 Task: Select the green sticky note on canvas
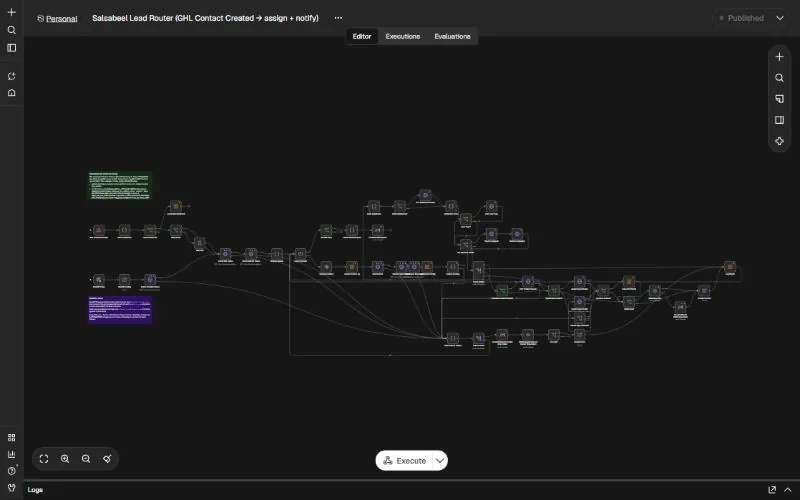coord(120,185)
